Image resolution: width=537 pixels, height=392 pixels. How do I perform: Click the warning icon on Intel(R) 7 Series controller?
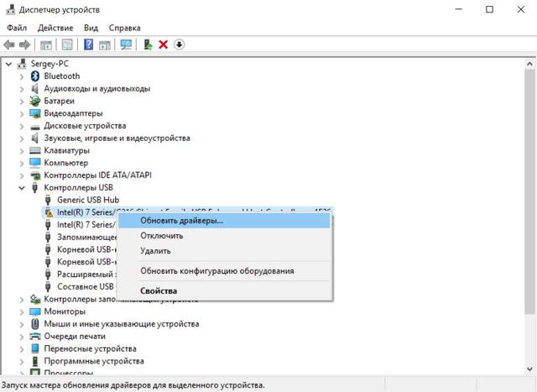tap(48, 213)
